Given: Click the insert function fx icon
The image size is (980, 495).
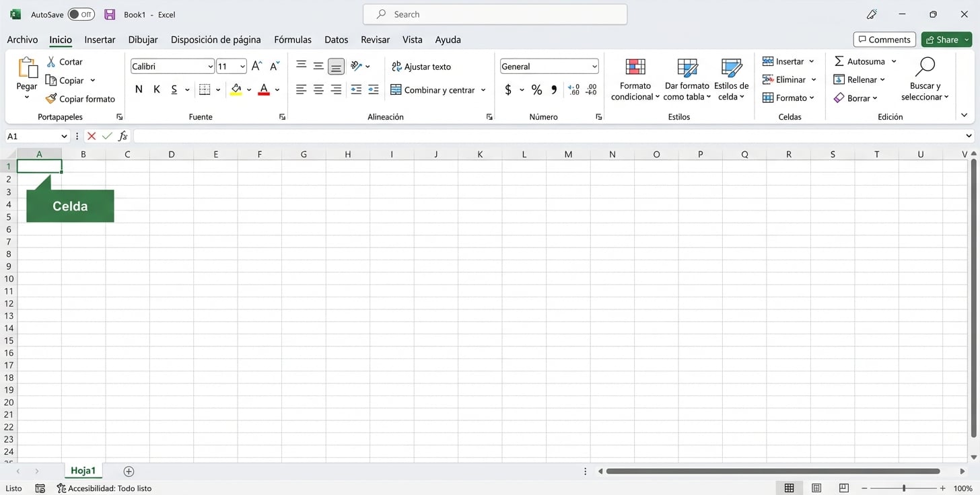Looking at the screenshot, I should coord(123,136).
